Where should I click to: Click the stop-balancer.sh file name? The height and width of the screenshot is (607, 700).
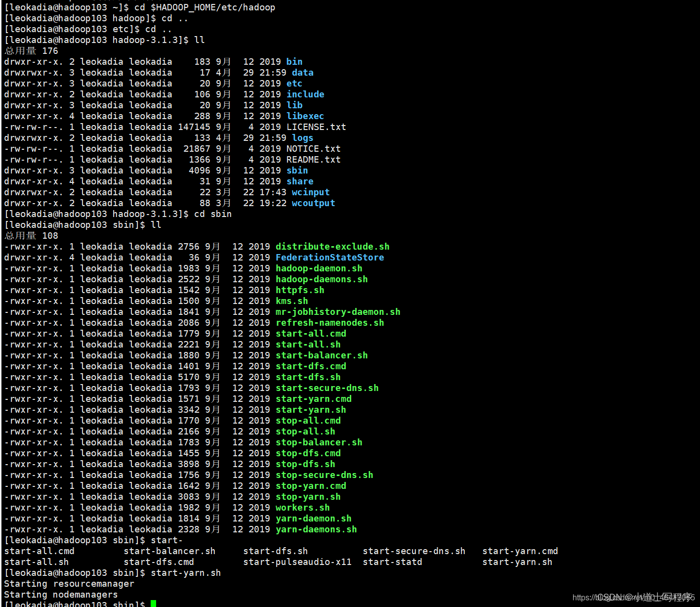[319, 442]
